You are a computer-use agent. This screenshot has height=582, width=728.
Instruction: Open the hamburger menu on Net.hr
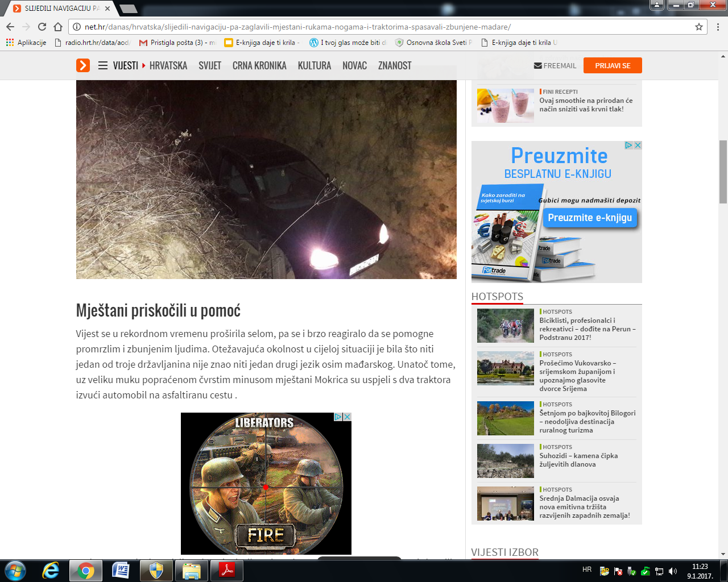coord(103,65)
